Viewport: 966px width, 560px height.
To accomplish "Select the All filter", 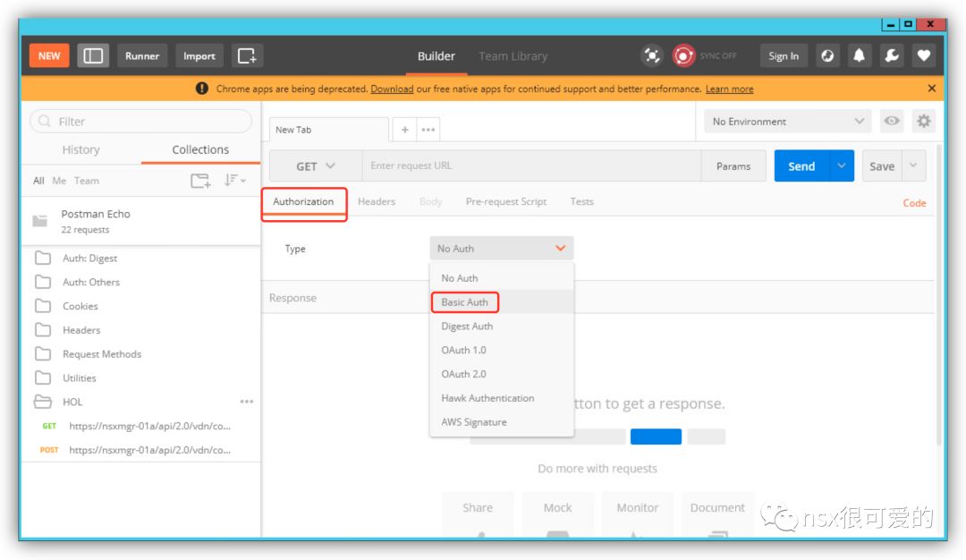I will (38, 181).
